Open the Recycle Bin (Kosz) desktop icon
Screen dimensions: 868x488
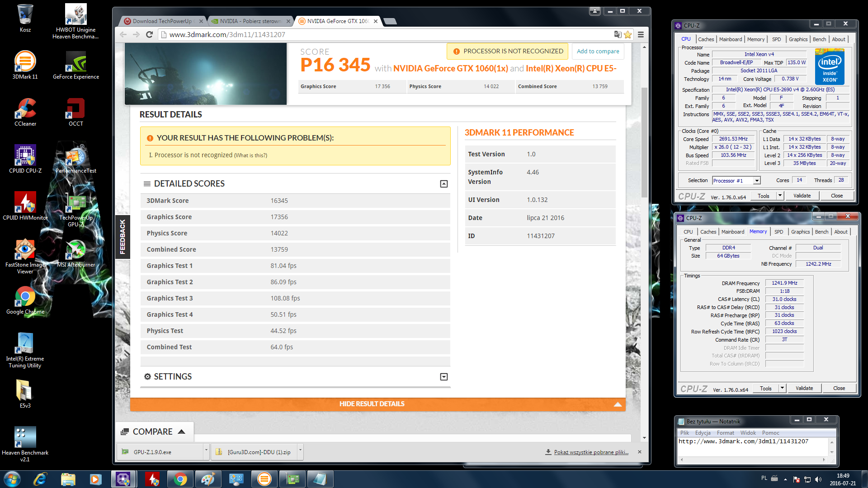tap(25, 18)
